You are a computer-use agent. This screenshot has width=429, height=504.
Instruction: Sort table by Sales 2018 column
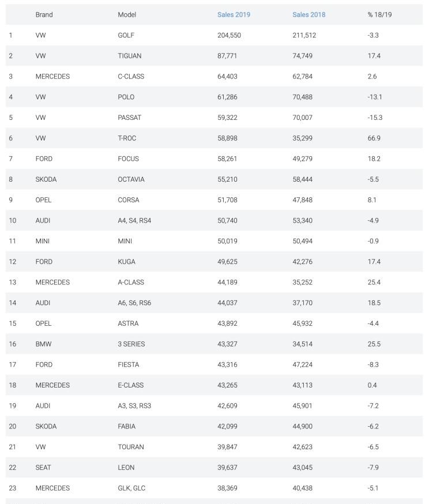(309, 14)
